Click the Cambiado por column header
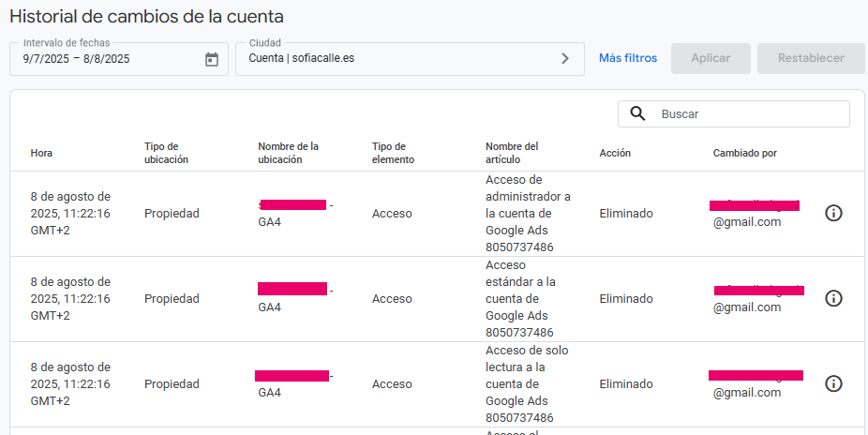The image size is (868, 435). coord(744,153)
